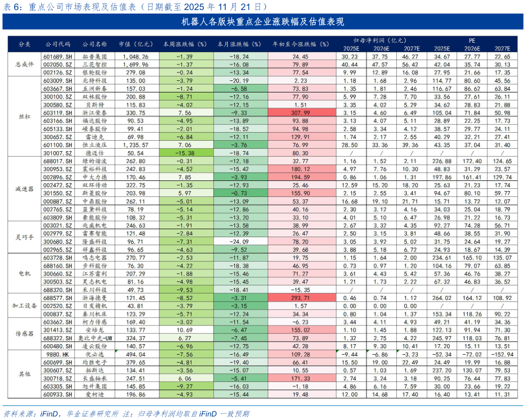
Task: Select the 浙江荣泰 company name cell
Action: pos(95,113)
